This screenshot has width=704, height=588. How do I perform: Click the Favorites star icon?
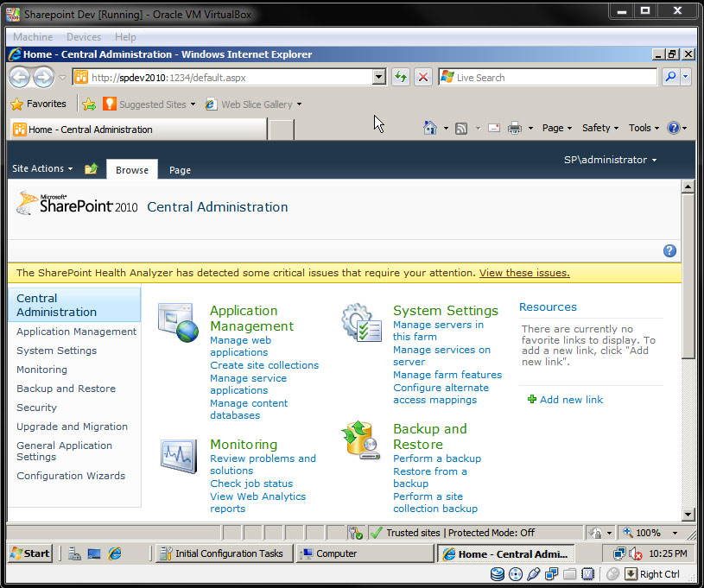coord(16,104)
